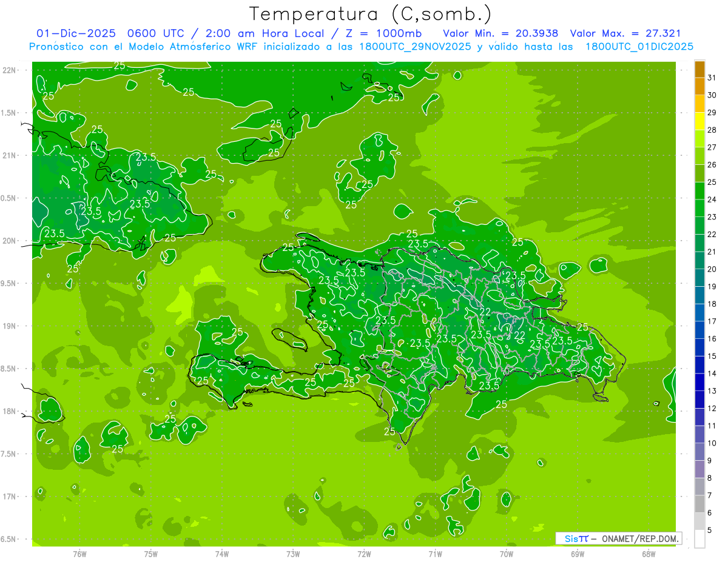Image resolution: width=728 pixels, height=562 pixels.
Task: Click '1800UTC_01DIC2025' valid-until time text
Action: click(639, 47)
